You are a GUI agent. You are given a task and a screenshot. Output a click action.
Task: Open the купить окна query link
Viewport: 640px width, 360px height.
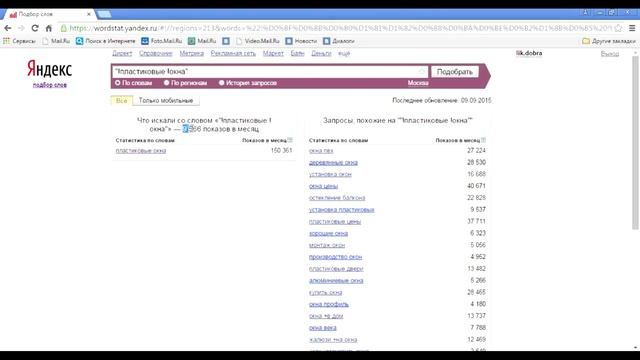tap(325, 293)
